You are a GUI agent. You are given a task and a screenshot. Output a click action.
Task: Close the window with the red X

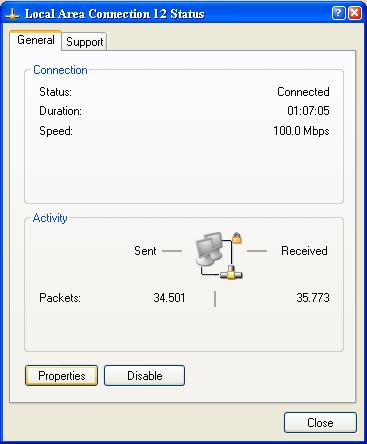tap(355, 13)
